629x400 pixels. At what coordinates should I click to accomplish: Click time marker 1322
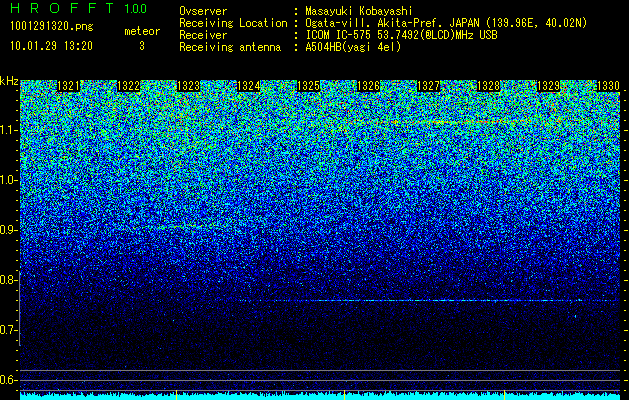[128, 86]
